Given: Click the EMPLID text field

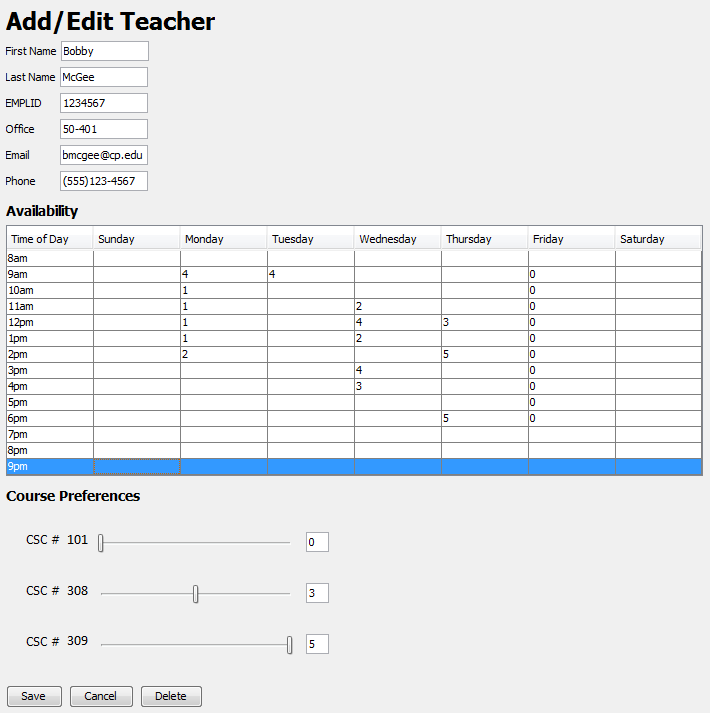Looking at the screenshot, I should pyautogui.click(x=104, y=103).
